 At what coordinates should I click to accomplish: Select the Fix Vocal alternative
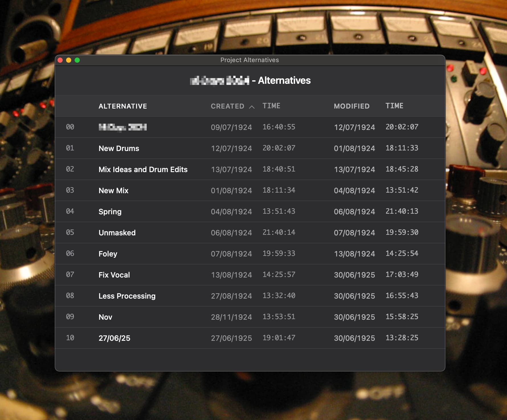pyautogui.click(x=250, y=275)
